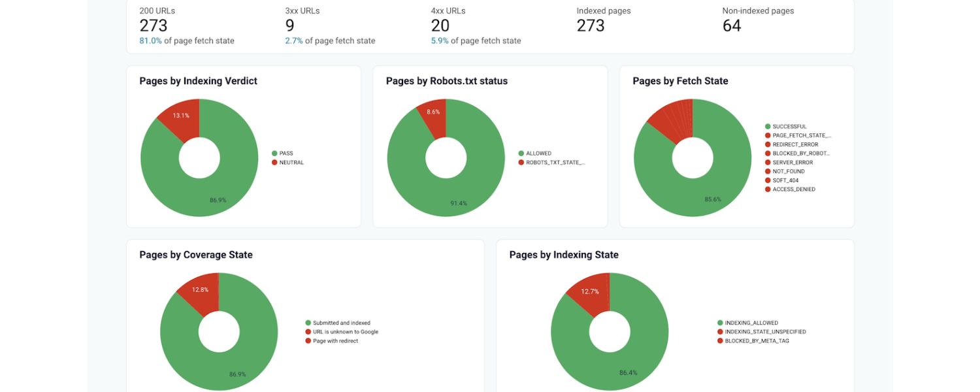This screenshot has height=392, width=980.
Task: Toggle the INDEXING_STATE_UNSPECIFIED legend entry
Action: (719, 331)
